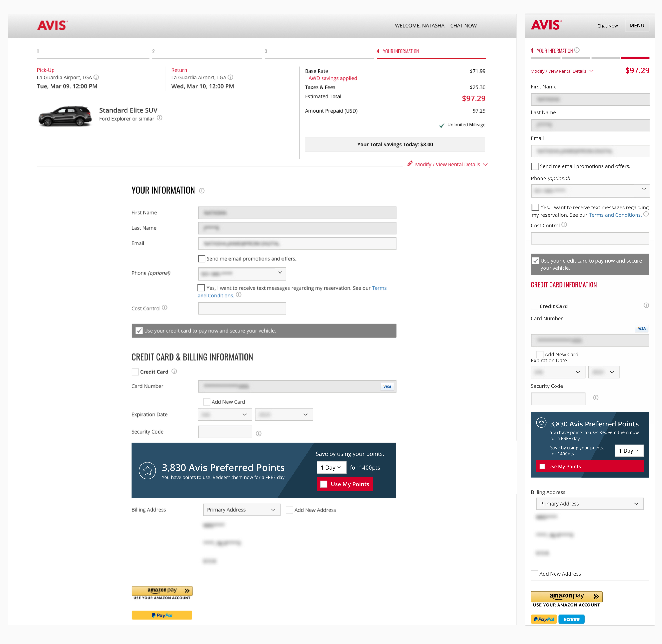Screen dimensions: 662x644
Task: Click the amazon pay button in desktop view
Action: [162, 591]
